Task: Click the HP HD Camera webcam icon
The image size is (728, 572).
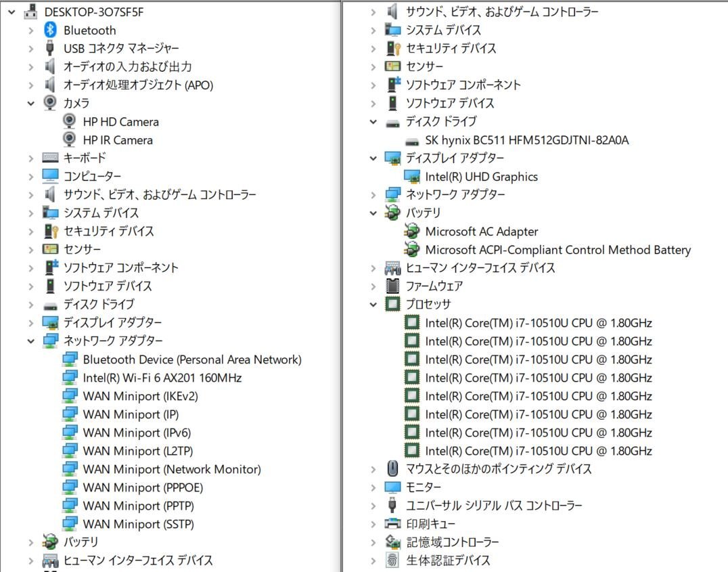Action: pos(69,121)
